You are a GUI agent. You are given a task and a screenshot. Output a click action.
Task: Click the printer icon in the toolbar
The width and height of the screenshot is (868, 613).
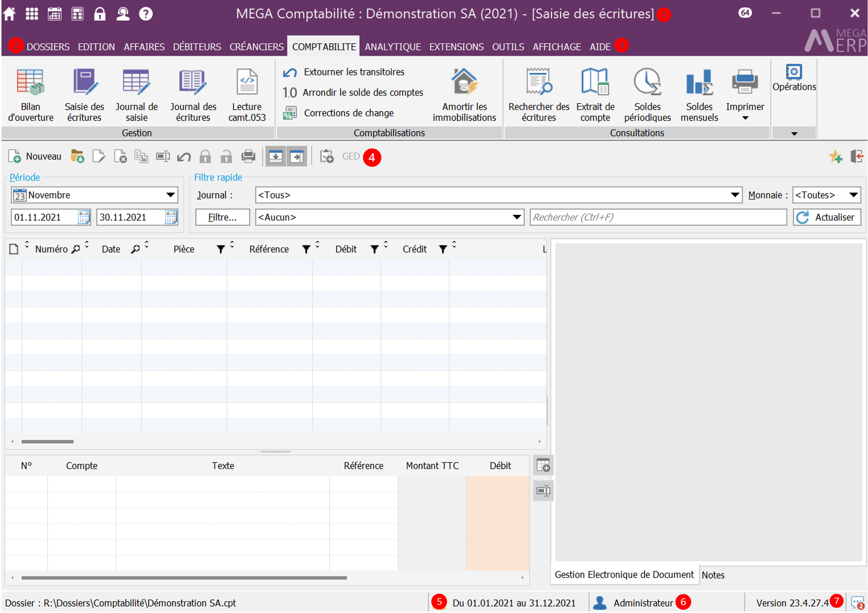click(248, 157)
